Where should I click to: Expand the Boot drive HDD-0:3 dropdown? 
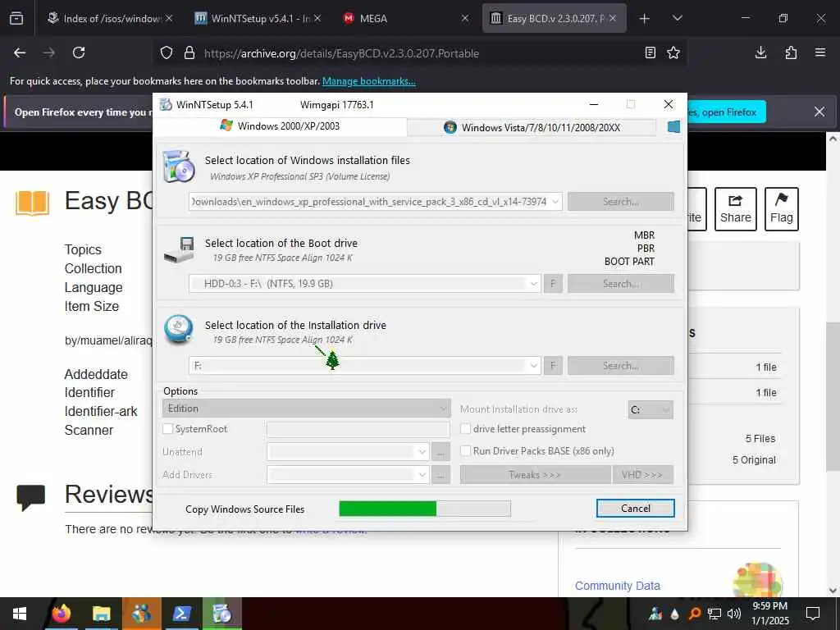click(x=533, y=283)
